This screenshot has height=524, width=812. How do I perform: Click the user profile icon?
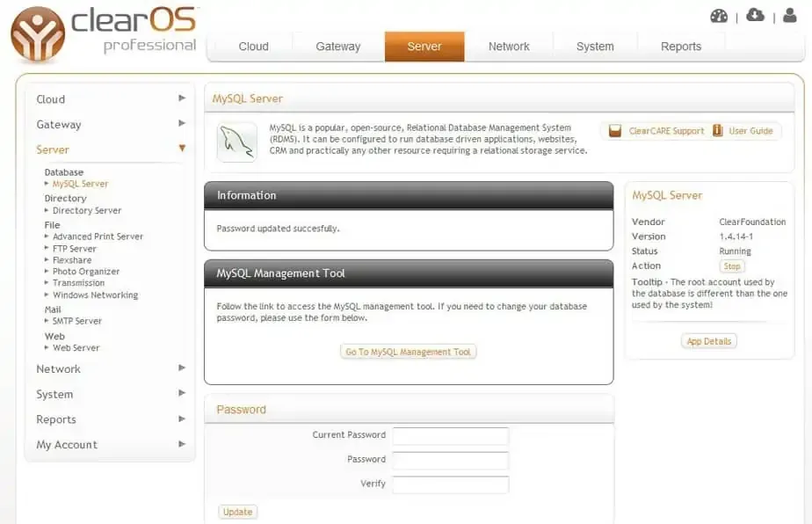(789, 15)
